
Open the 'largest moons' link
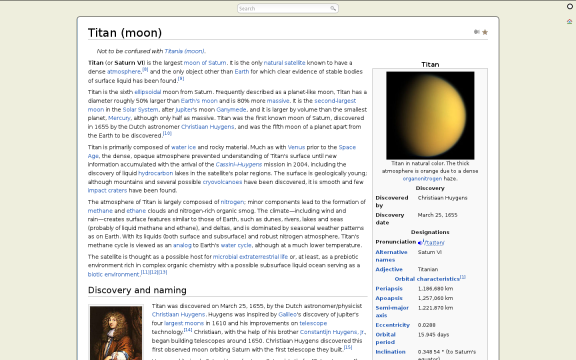[x=184, y=323]
